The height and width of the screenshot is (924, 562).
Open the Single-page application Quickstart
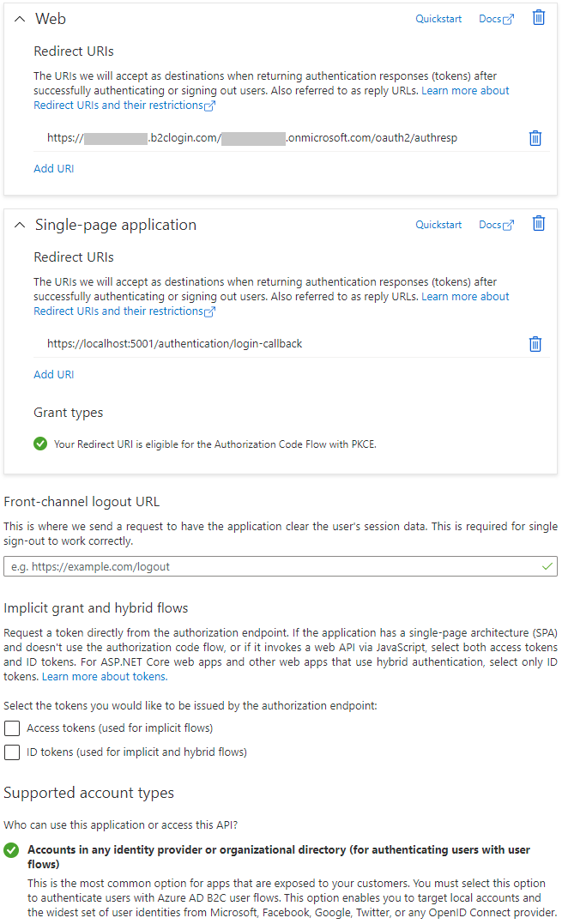click(x=438, y=224)
